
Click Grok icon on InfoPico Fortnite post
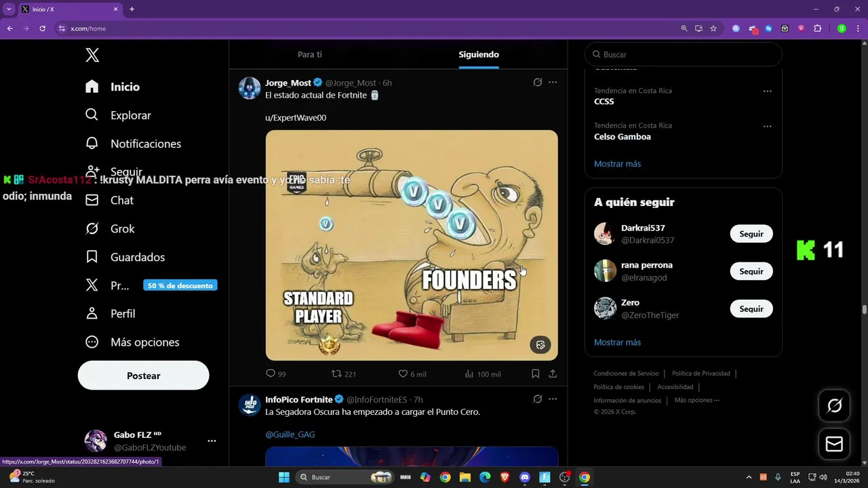(538, 399)
